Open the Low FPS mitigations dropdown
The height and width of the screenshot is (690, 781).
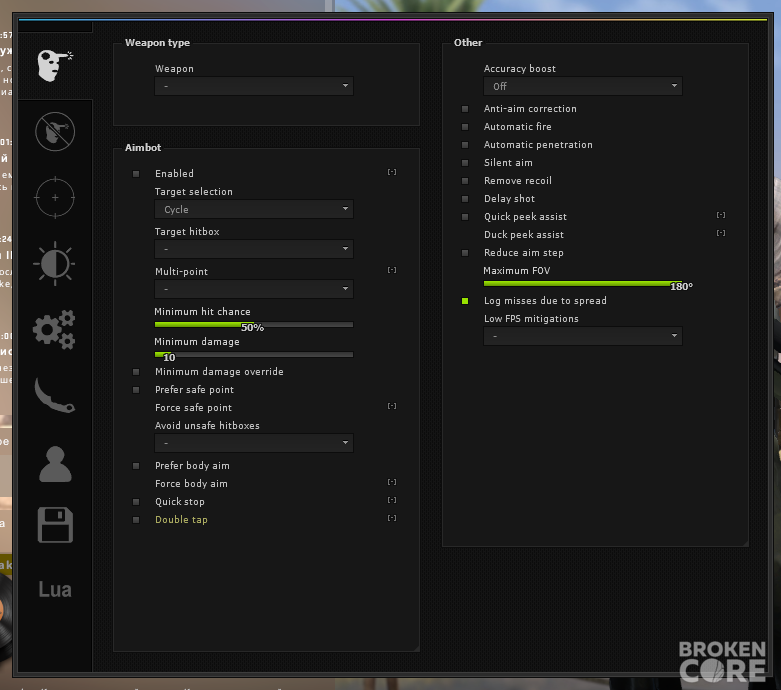(x=583, y=336)
